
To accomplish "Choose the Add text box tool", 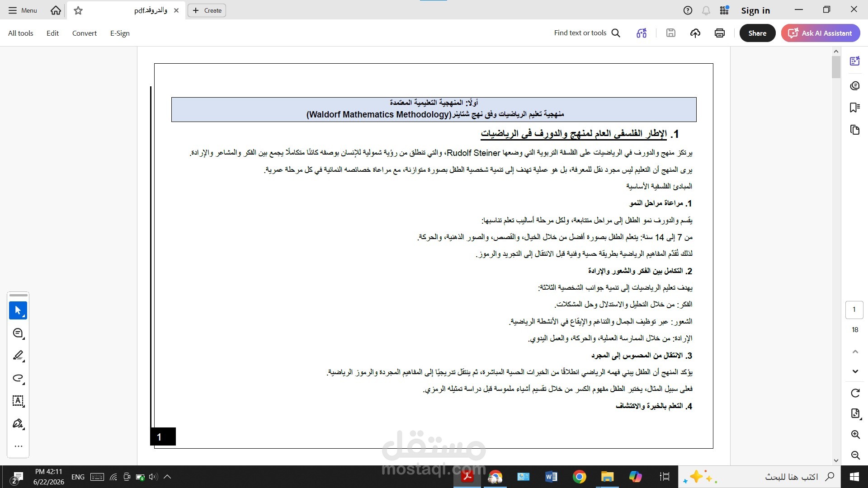I will [x=18, y=401].
